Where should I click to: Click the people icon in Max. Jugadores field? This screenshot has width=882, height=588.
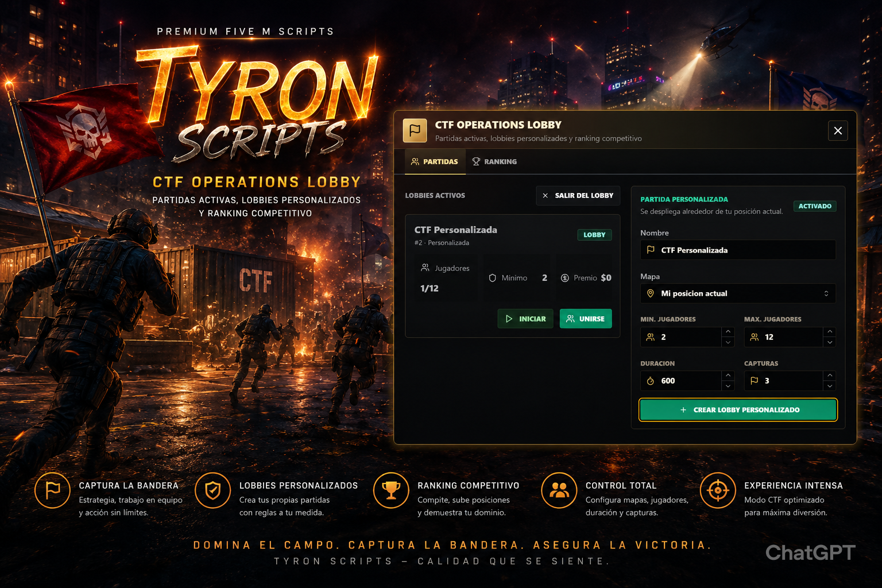tap(755, 337)
